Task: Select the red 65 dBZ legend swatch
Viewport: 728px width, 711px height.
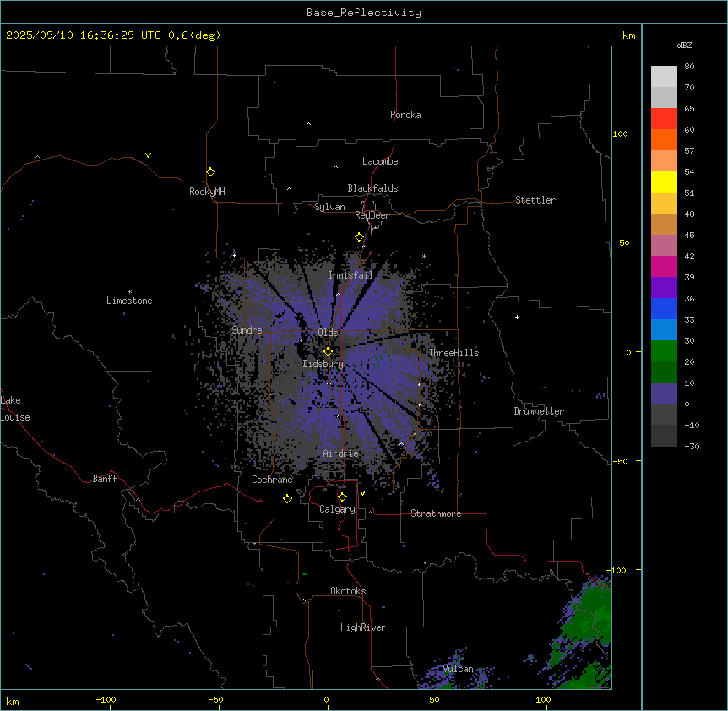Action: point(664,118)
